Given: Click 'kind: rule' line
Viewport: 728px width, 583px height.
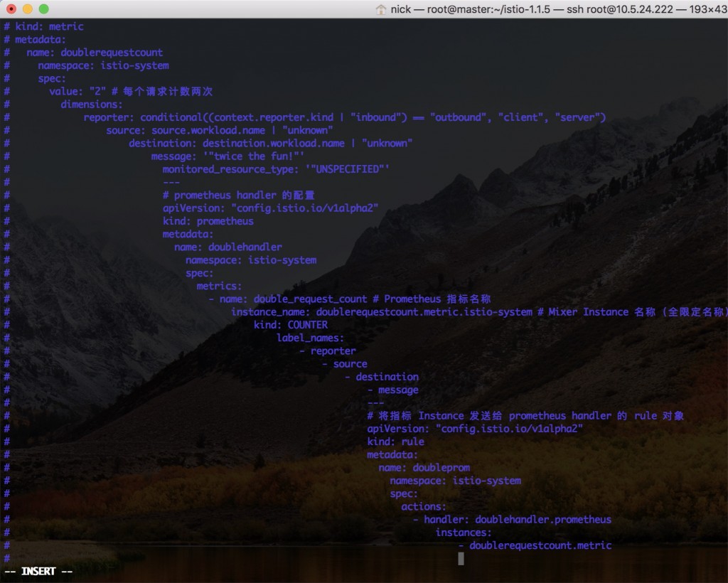Looking at the screenshot, I should 395,442.
